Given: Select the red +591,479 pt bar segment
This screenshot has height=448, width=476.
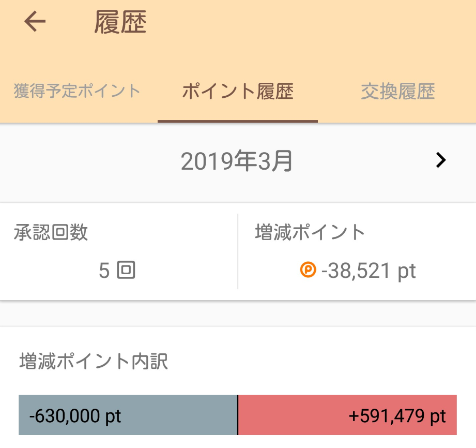Looking at the screenshot, I should tap(348, 415).
